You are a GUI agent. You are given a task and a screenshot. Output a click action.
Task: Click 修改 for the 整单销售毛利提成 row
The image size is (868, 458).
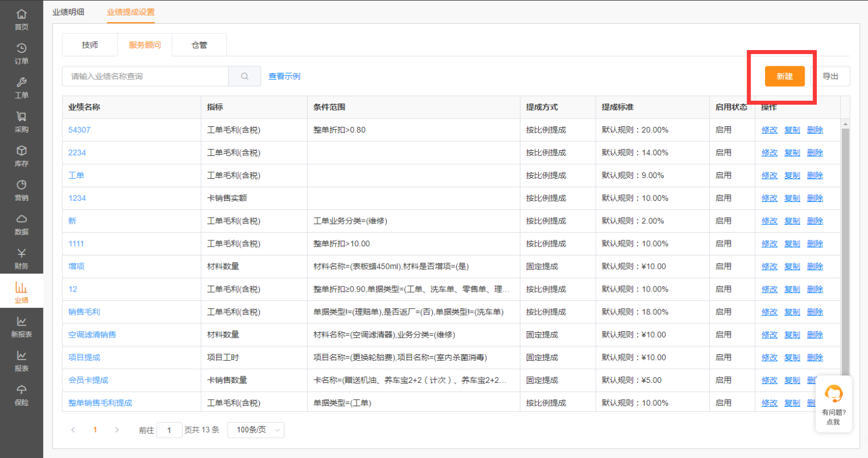pos(770,403)
